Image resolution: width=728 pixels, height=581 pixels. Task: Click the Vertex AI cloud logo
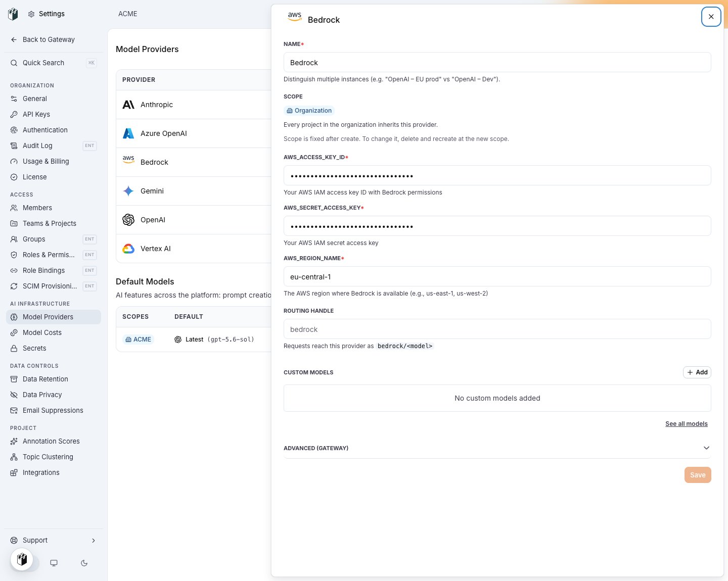pyautogui.click(x=128, y=249)
